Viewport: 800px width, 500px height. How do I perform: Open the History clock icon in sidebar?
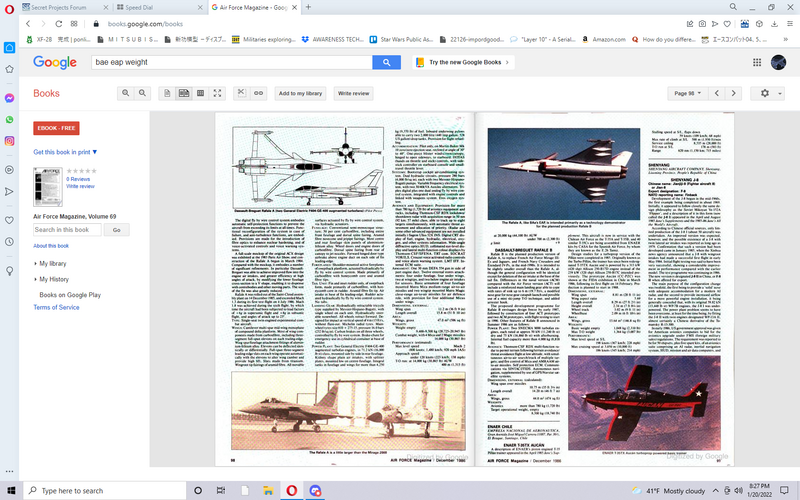coord(9,242)
